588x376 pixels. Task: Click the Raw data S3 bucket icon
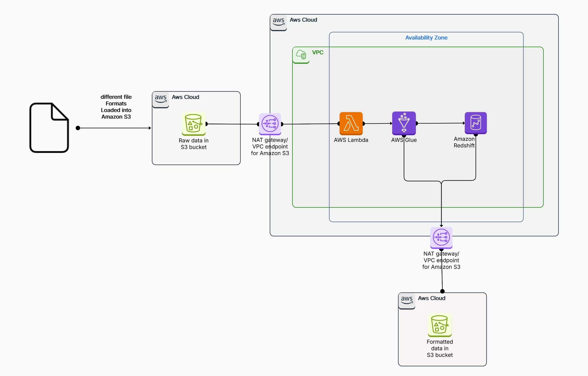[x=193, y=124]
